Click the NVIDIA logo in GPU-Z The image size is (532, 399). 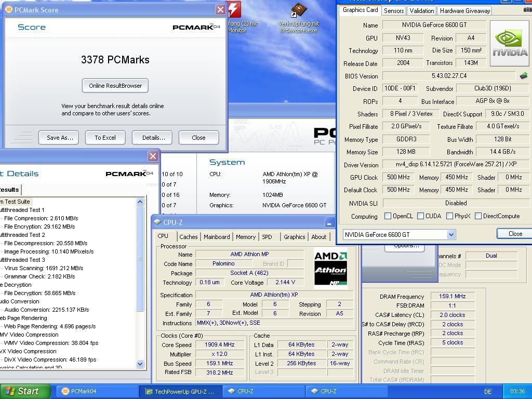click(510, 44)
